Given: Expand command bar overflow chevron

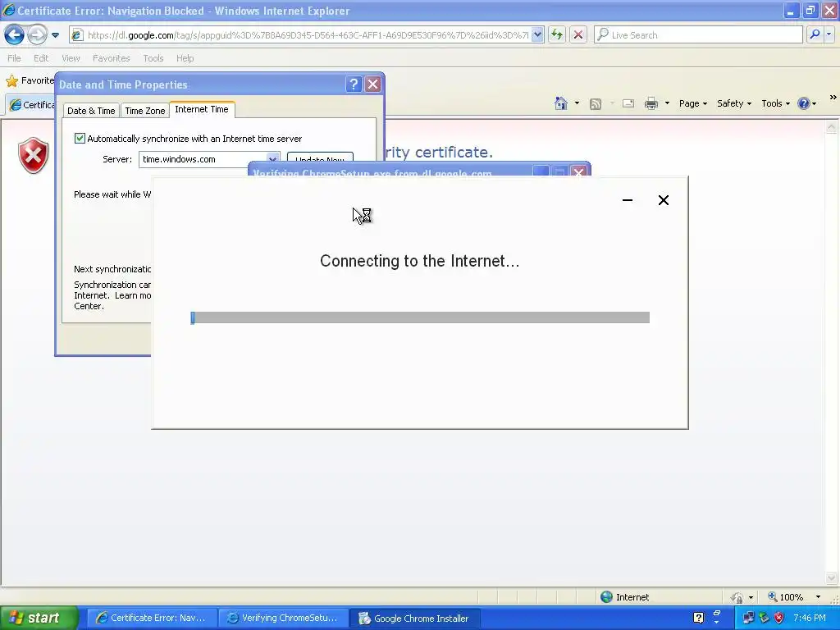Looking at the screenshot, I should (833, 98).
